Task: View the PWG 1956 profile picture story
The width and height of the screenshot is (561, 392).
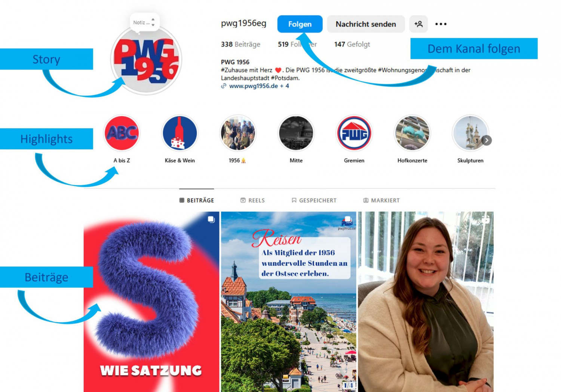Action: tap(146, 60)
